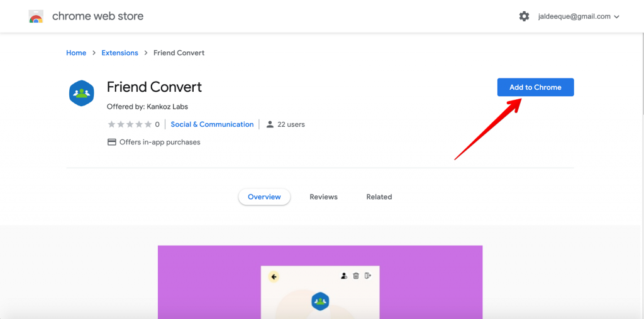This screenshot has height=319, width=644.
Task: Click the Chrome Web Store logo icon
Action: pyautogui.click(x=36, y=16)
